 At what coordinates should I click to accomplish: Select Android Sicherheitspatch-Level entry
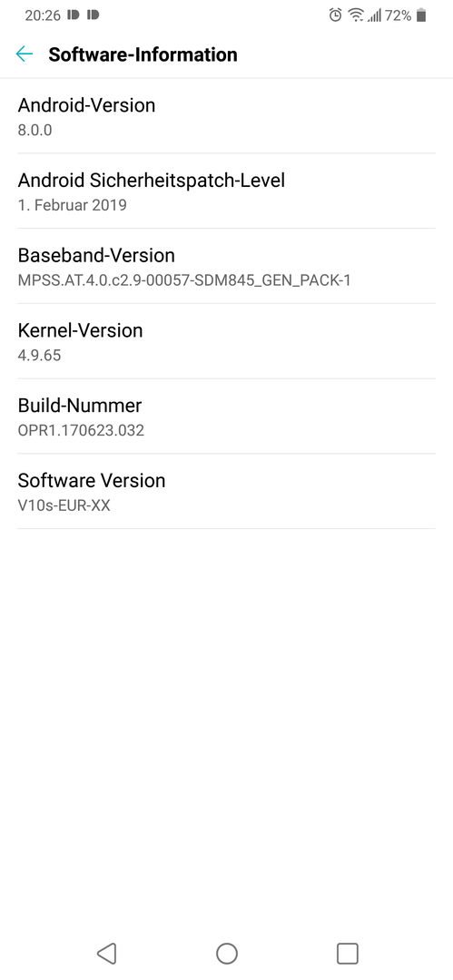[x=227, y=191]
